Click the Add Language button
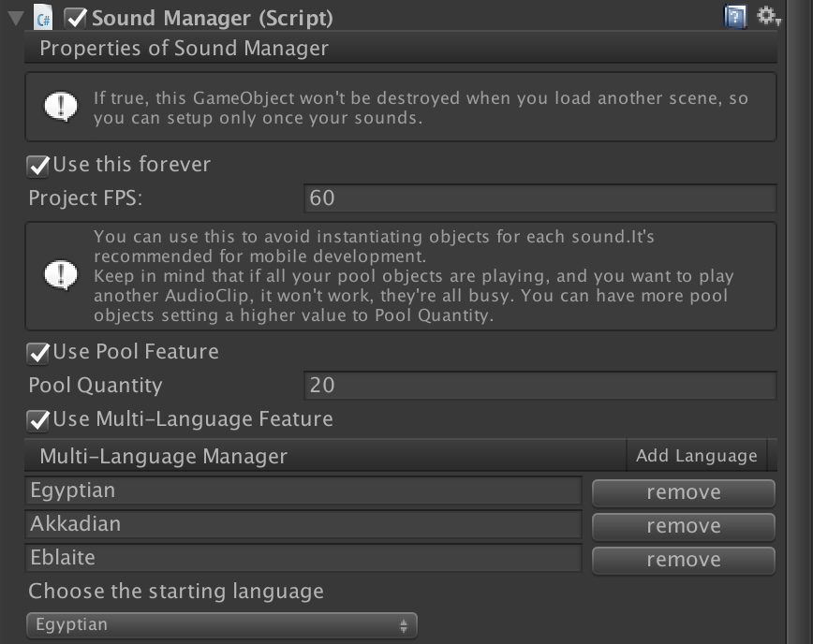This screenshot has width=813, height=644. (x=696, y=456)
